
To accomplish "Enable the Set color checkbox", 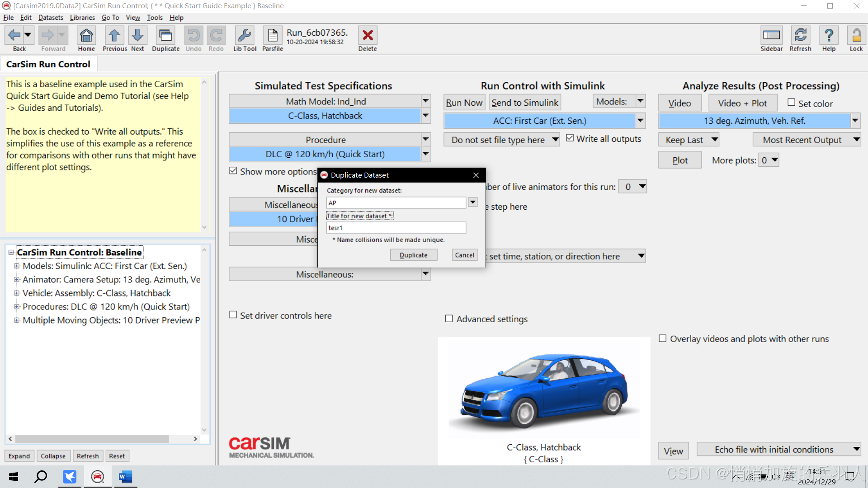I will (x=791, y=103).
